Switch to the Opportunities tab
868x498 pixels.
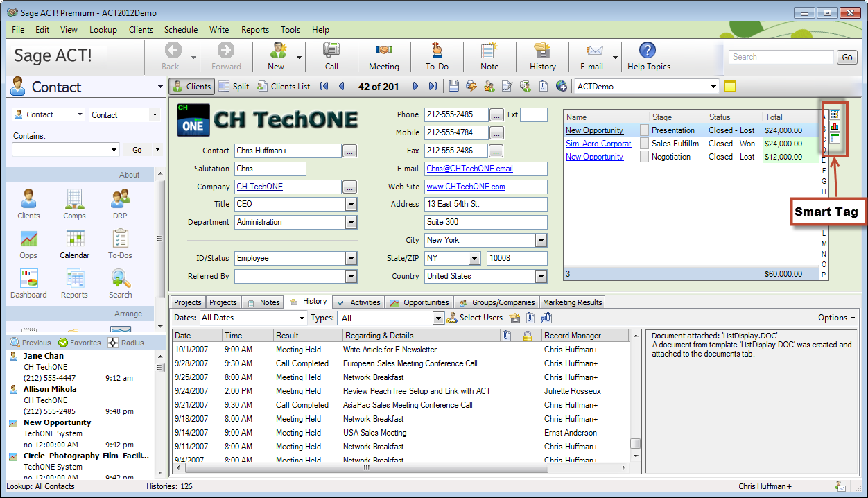click(419, 302)
